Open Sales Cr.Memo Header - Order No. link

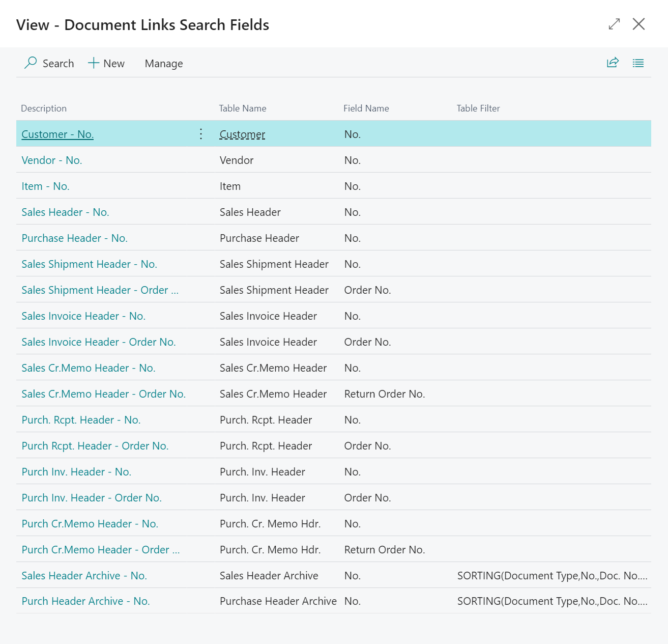(x=103, y=394)
